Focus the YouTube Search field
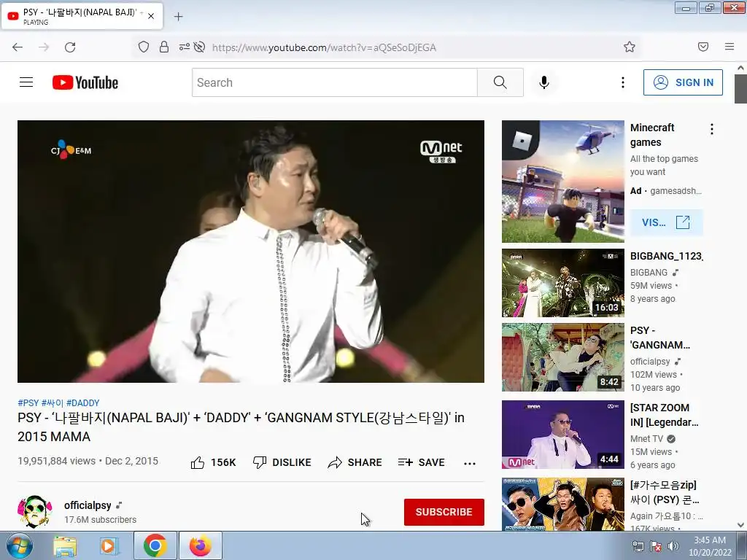The image size is (747, 560). point(334,82)
